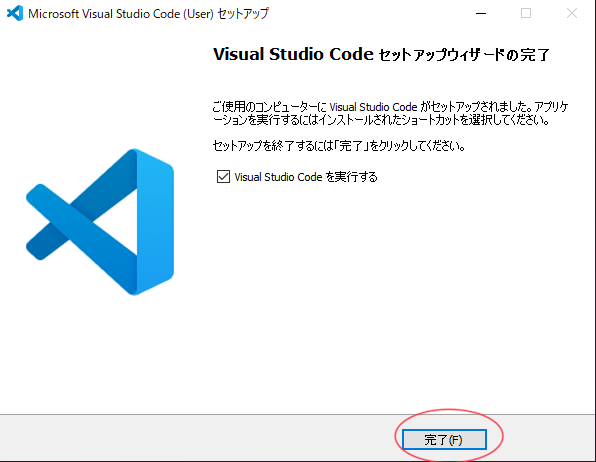The image size is (596, 462).
Task: Minimize the setup window
Action: [x=481, y=14]
